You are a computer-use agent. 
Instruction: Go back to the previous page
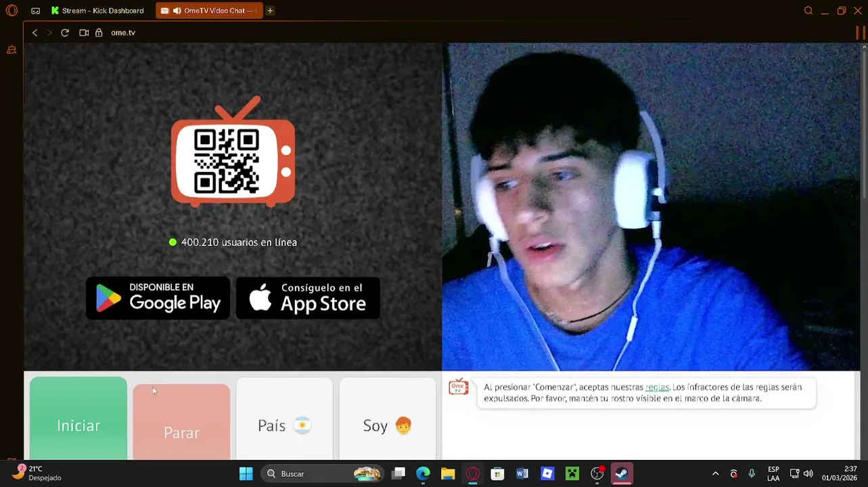pyautogui.click(x=35, y=32)
